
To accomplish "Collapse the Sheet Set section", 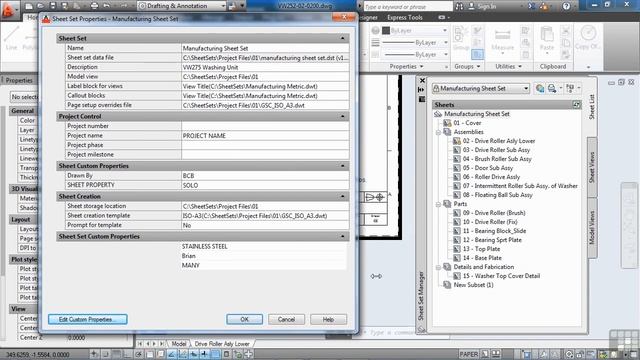I will [342, 38].
